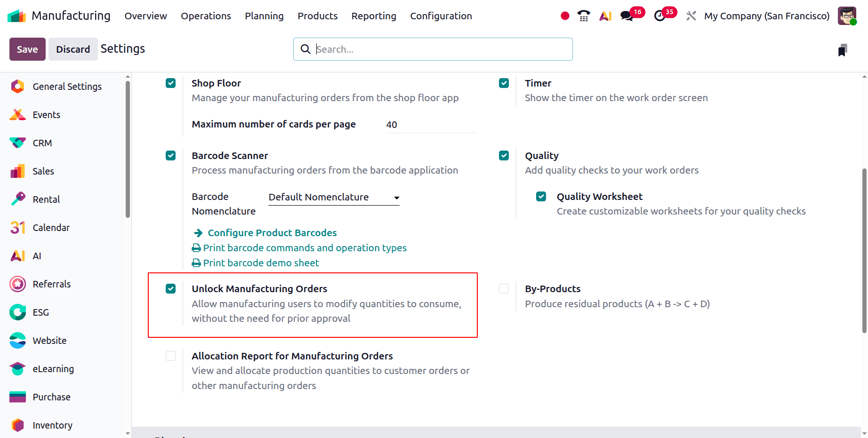Open the Overview menu

tap(145, 16)
